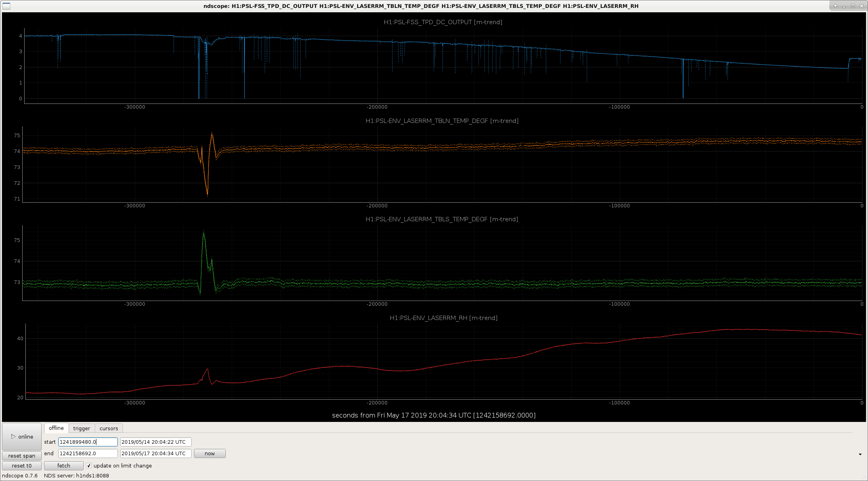This screenshot has height=481, width=868.
Task: Fetch data with the fetch button
Action: 63,466
